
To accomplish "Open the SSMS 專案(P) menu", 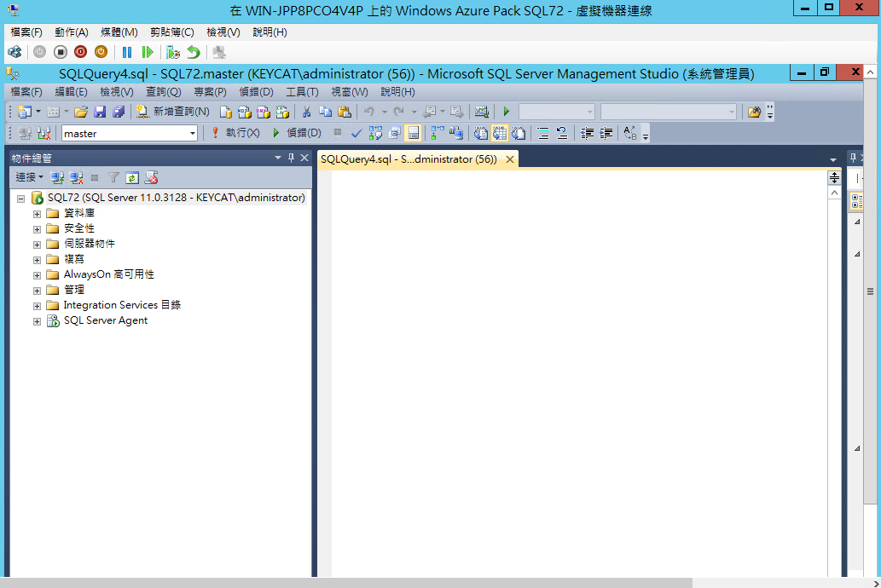I will click(210, 91).
